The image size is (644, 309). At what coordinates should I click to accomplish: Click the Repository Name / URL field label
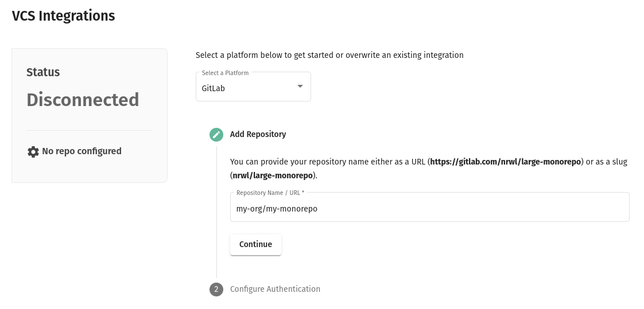(270, 193)
